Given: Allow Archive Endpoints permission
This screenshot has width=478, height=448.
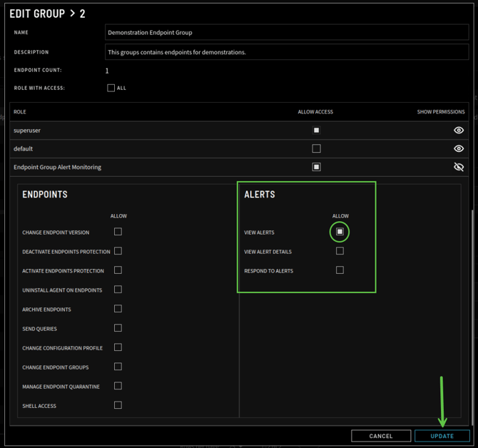Looking at the screenshot, I should (118, 309).
